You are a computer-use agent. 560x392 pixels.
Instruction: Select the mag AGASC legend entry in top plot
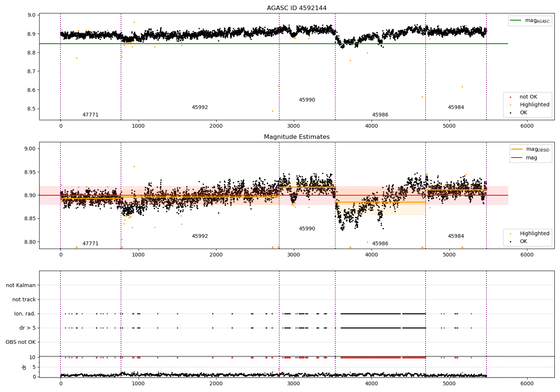coord(530,21)
